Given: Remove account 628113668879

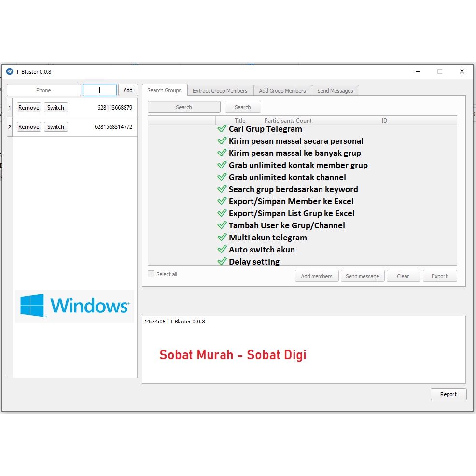Looking at the screenshot, I should tap(29, 108).
